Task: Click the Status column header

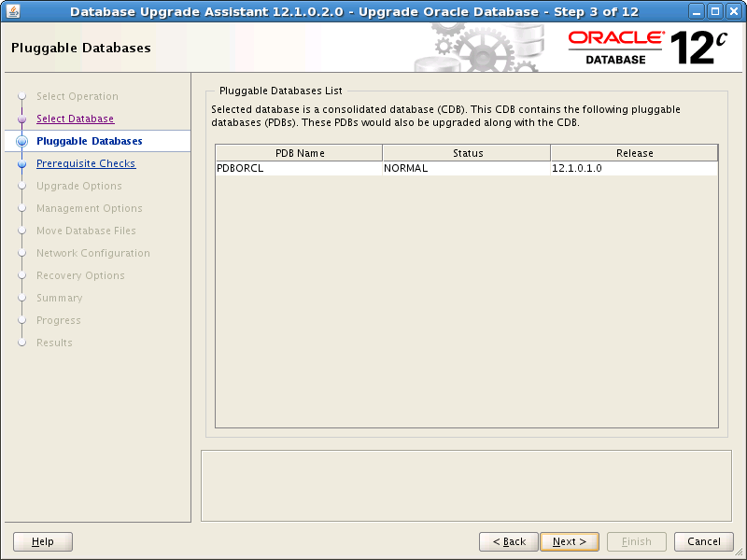Action: tap(467, 153)
